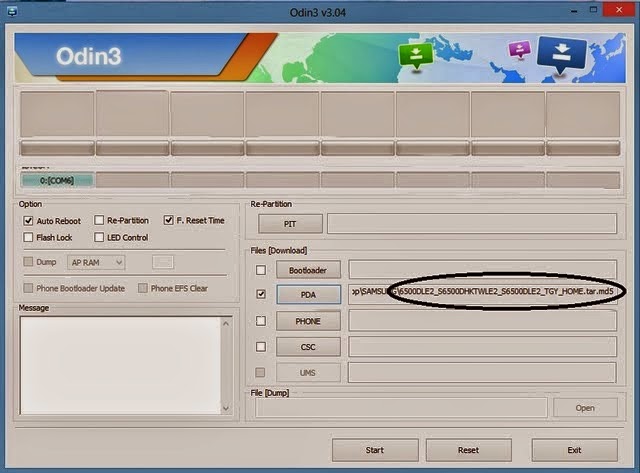Click the Odin3 app icon in title bar
Image resolution: width=640 pixels, height=473 pixels.
tap(12, 11)
